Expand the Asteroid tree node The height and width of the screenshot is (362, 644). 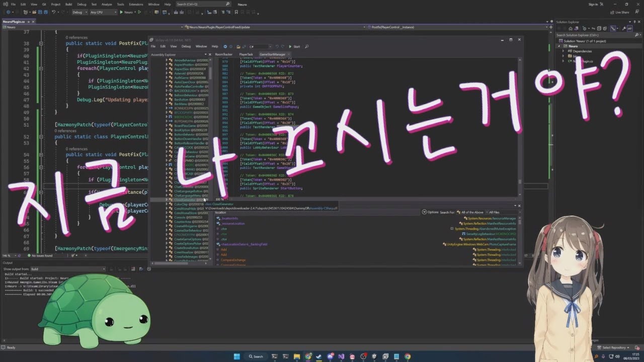tap(167, 73)
